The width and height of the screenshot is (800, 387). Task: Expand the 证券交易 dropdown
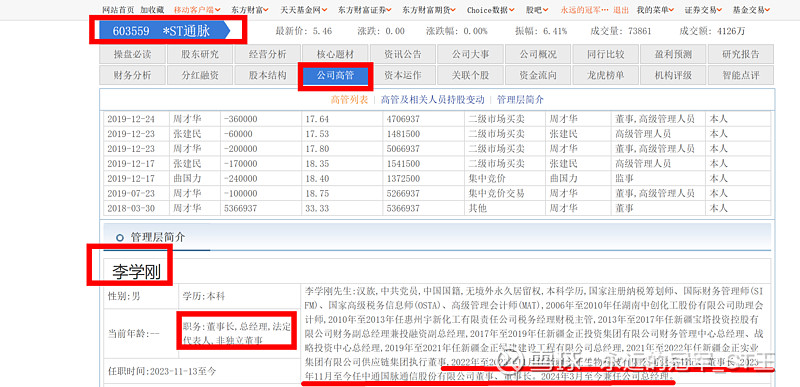tap(703, 10)
